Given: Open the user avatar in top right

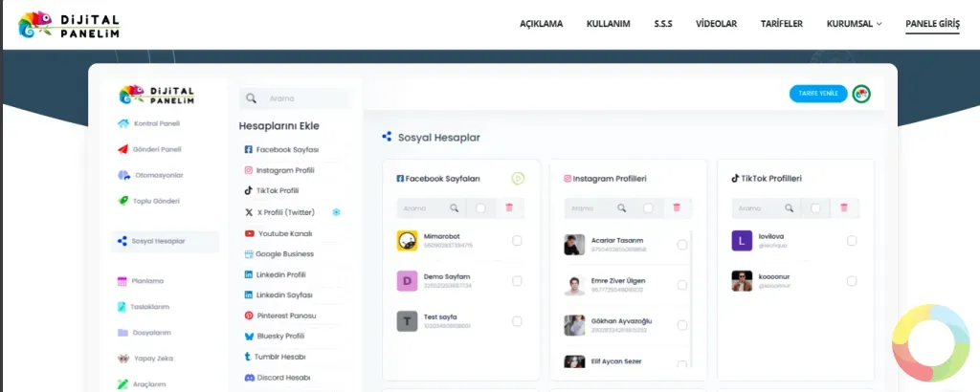Looking at the screenshot, I should tap(862, 95).
